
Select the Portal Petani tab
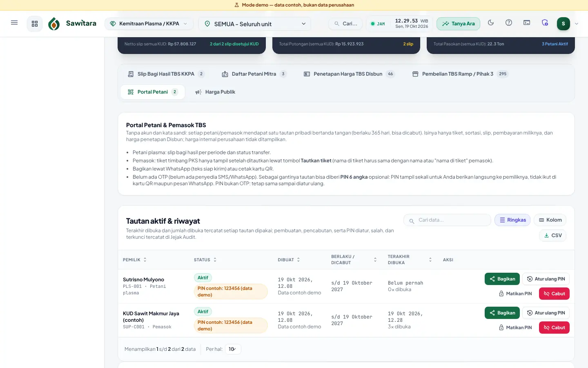(x=153, y=92)
